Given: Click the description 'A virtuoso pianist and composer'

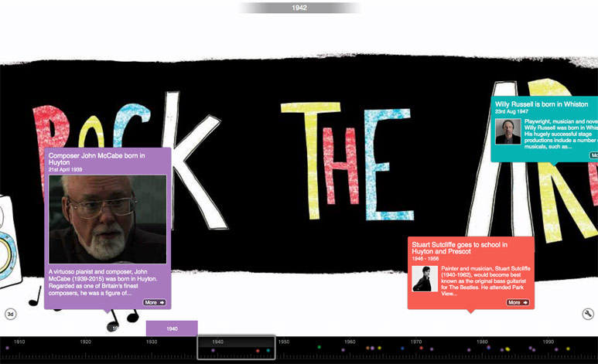Looking at the screenshot, I should click(x=103, y=282).
